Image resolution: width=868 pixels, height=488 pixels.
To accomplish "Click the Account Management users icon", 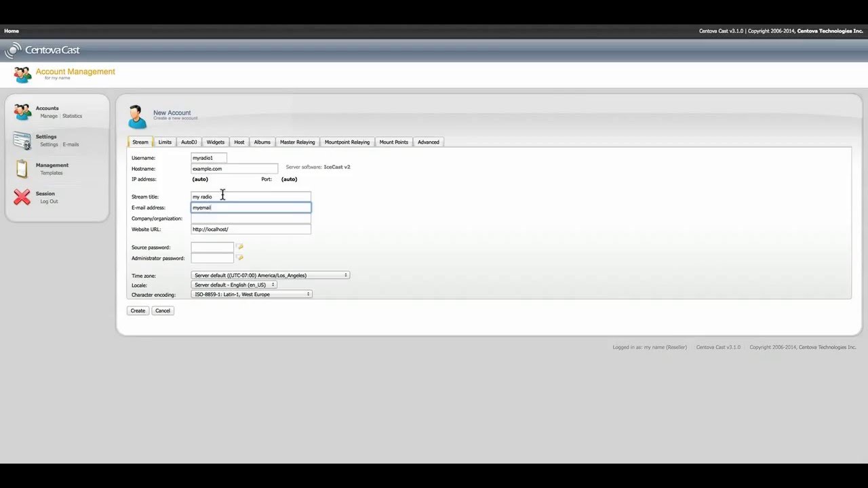I will (x=22, y=74).
